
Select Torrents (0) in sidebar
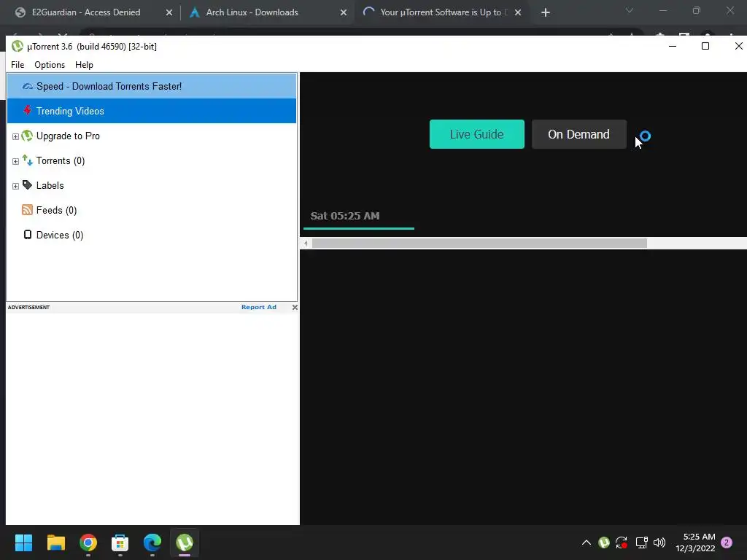click(61, 160)
